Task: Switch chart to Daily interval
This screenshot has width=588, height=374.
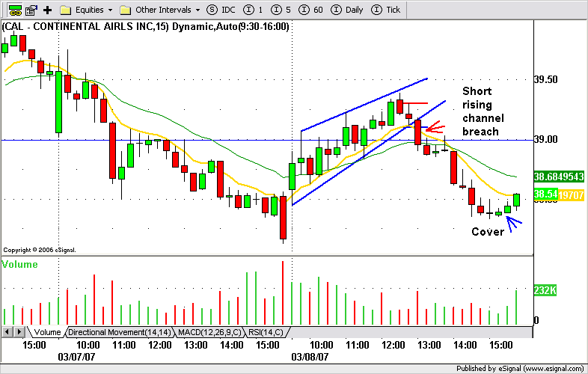Action: click(x=347, y=10)
